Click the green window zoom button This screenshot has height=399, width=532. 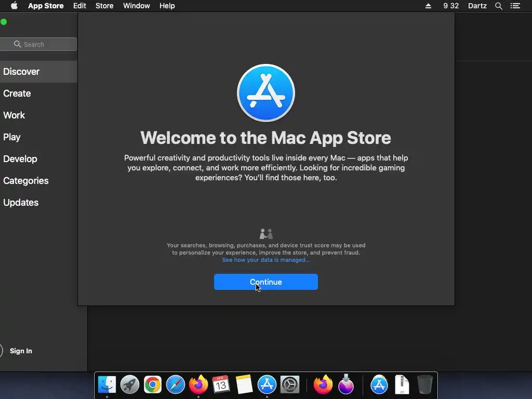(4, 22)
